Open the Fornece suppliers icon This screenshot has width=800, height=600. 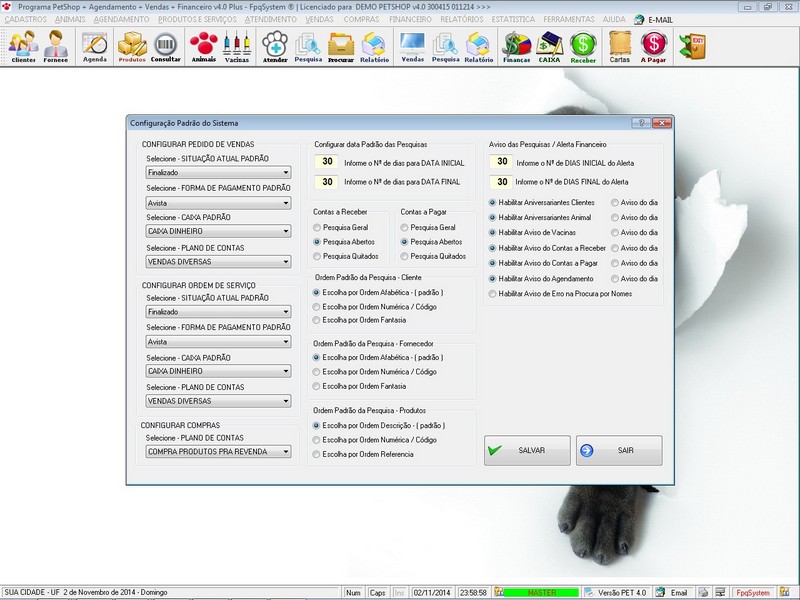(x=56, y=46)
